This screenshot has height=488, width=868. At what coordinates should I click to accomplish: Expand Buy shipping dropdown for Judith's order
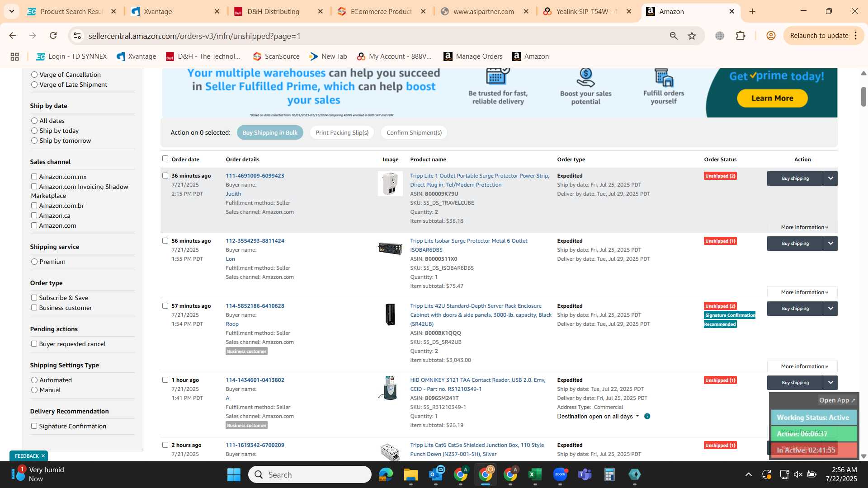point(830,178)
